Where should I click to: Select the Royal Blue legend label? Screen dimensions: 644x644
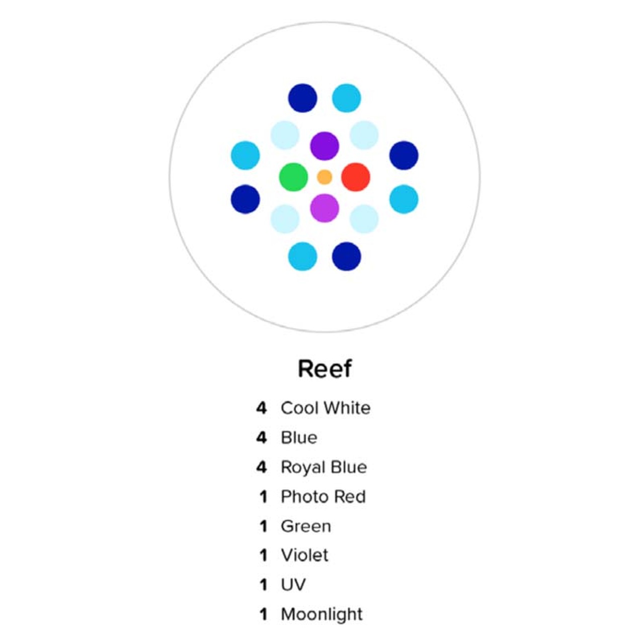324,467
